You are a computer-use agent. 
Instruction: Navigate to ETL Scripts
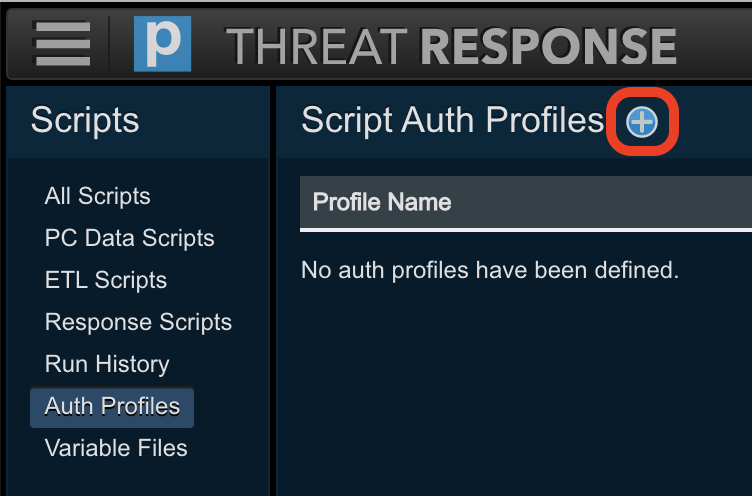point(105,280)
